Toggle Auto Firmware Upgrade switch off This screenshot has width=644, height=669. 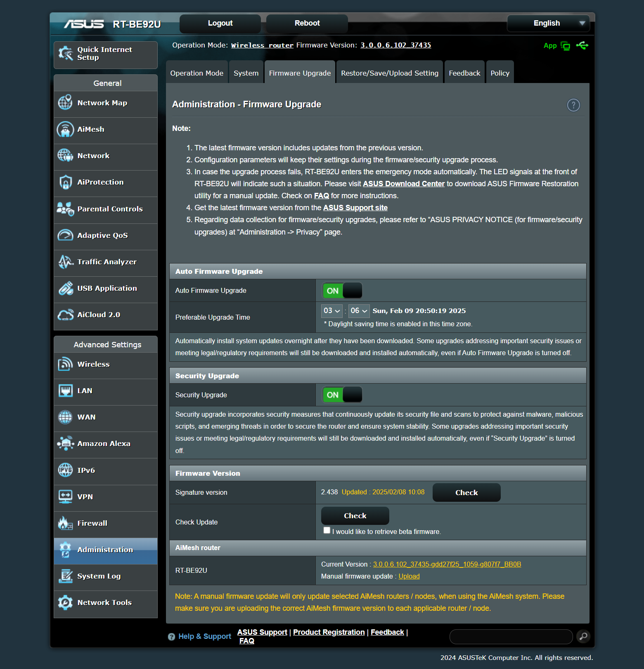pyautogui.click(x=342, y=290)
